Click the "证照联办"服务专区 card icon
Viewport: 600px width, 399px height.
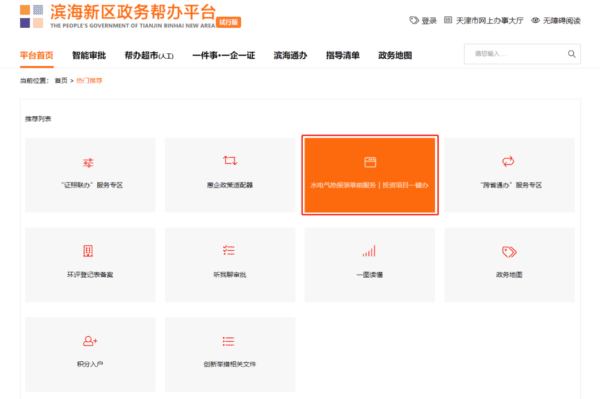[x=88, y=163]
